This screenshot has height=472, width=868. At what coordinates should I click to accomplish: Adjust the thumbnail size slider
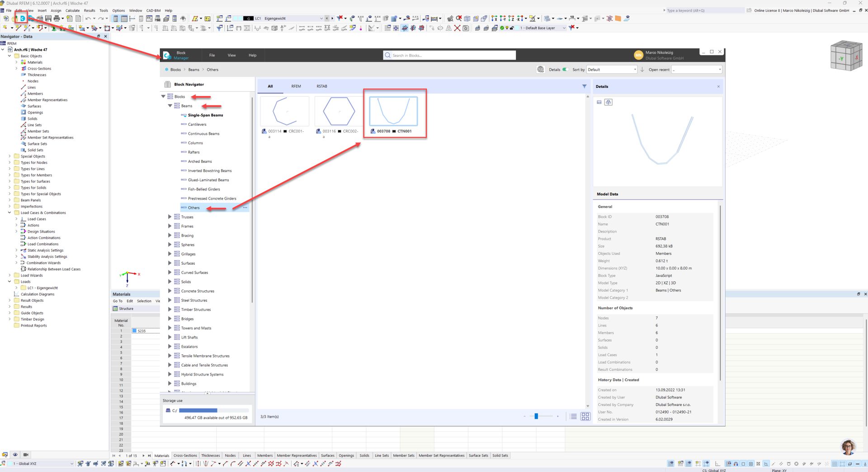pyautogui.click(x=536, y=416)
